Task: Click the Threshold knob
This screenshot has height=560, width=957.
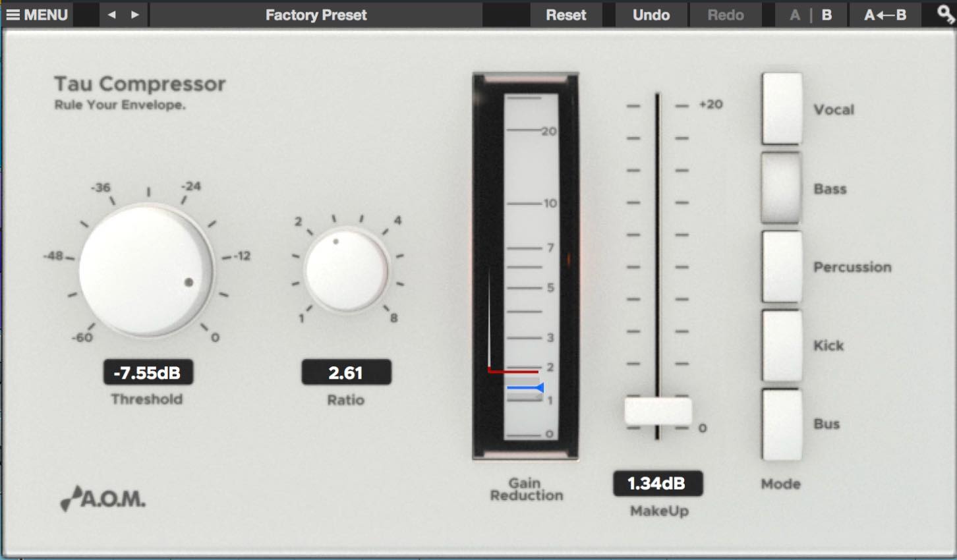Action: 145,270
